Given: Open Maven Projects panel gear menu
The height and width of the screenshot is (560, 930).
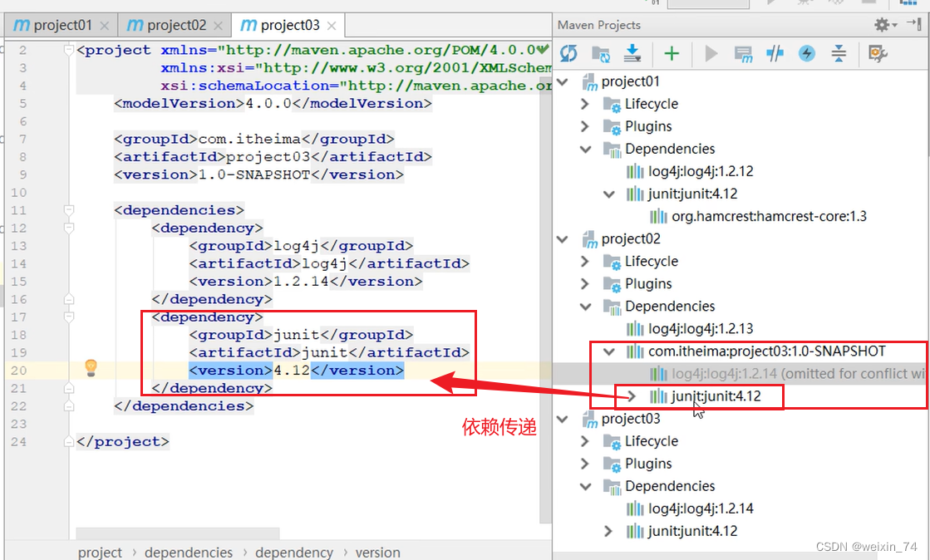Looking at the screenshot, I should point(885,25).
